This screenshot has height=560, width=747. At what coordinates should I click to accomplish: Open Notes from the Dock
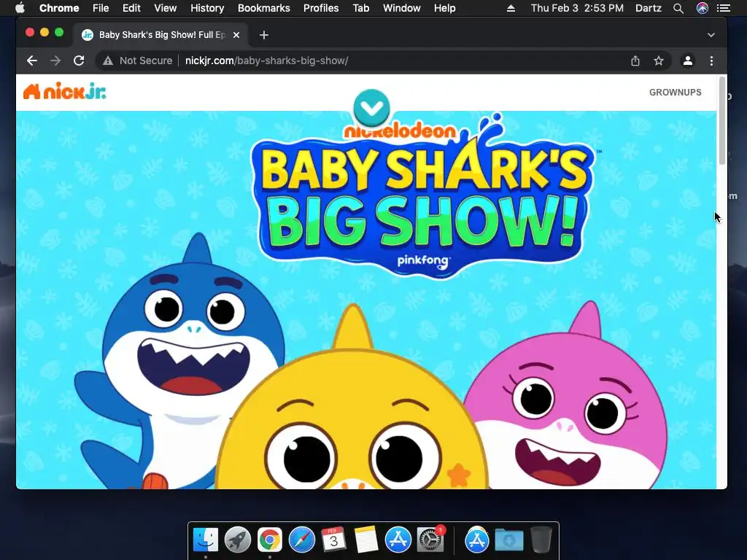366,540
